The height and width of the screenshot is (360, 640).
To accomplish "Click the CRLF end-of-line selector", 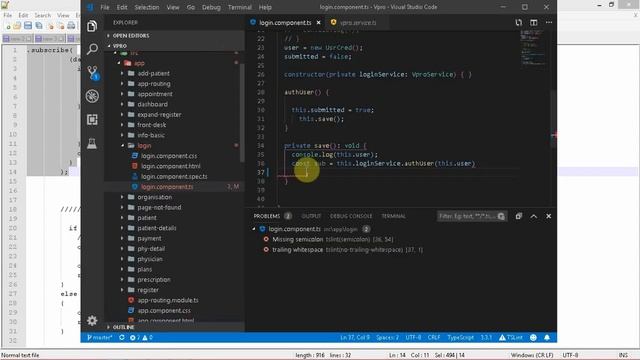I will coord(433,338).
